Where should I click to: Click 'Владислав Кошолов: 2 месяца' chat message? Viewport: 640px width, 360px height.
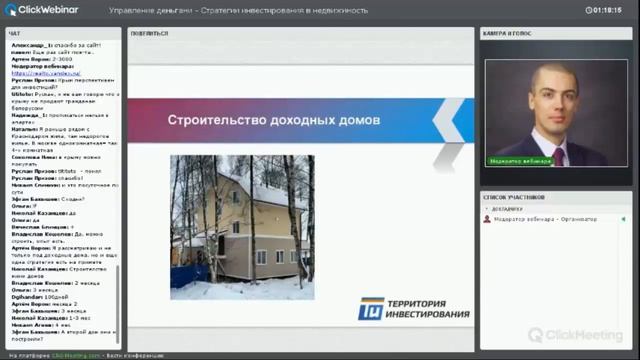pyautogui.click(x=56, y=283)
